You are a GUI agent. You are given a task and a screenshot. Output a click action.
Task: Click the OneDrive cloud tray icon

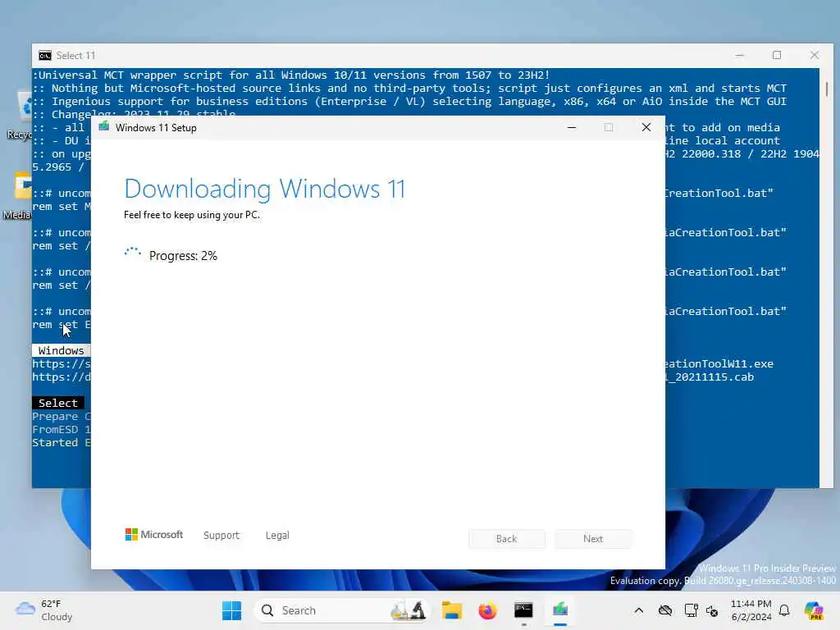tap(665, 610)
